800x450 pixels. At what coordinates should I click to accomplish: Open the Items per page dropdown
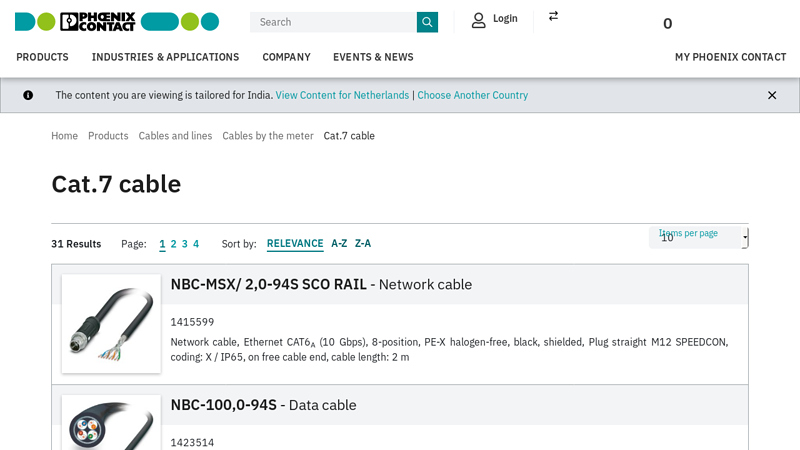pyautogui.click(x=698, y=237)
